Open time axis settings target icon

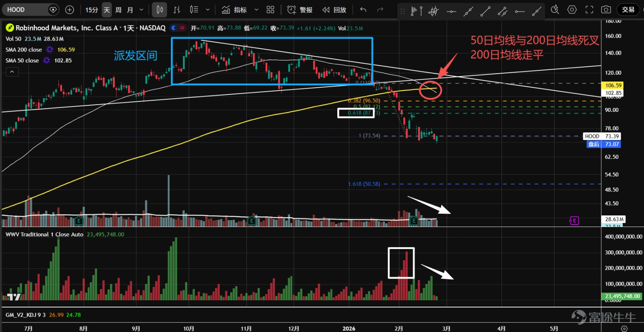coord(624,328)
